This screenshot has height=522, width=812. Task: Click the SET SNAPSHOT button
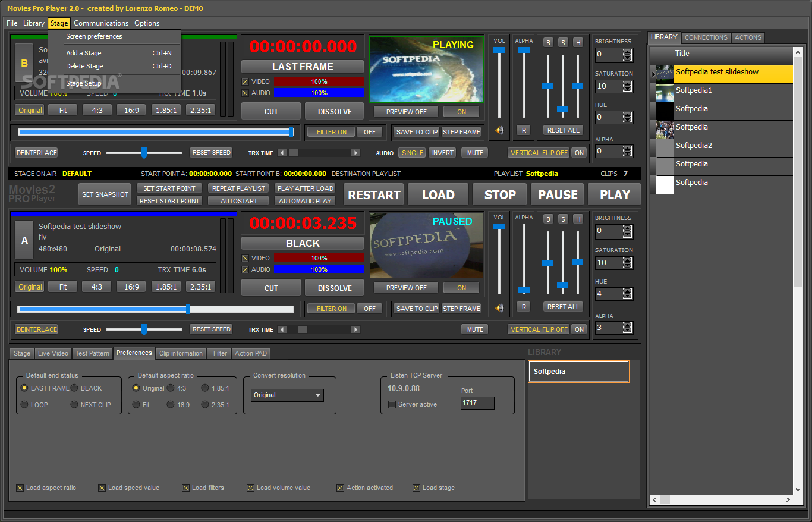(x=105, y=194)
